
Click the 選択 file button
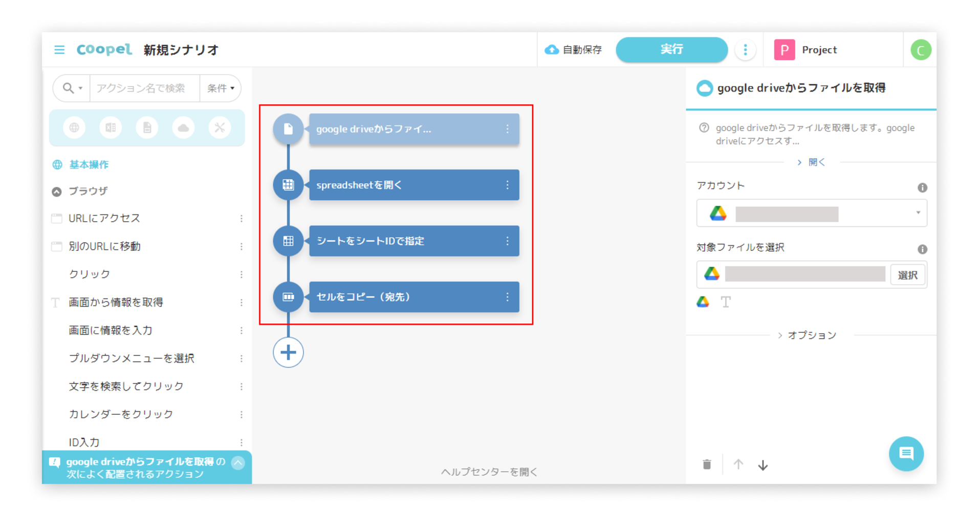[x=907, y=275]
